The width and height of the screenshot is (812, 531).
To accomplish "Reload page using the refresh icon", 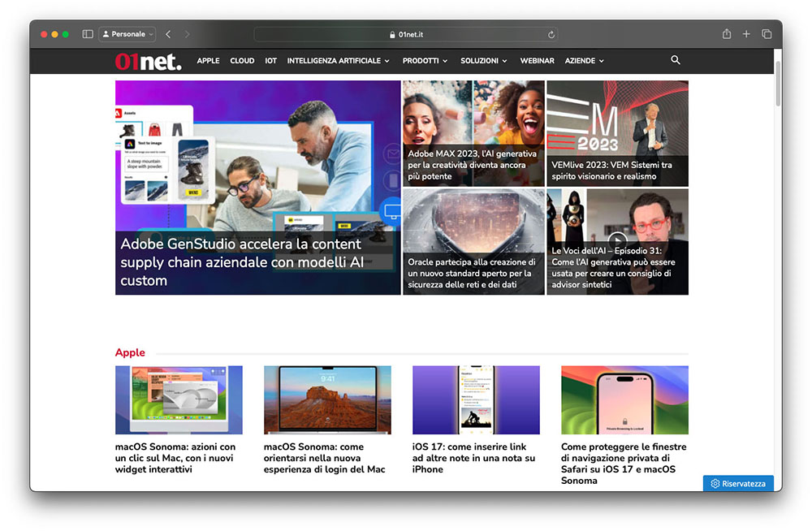I will (551, 35).
